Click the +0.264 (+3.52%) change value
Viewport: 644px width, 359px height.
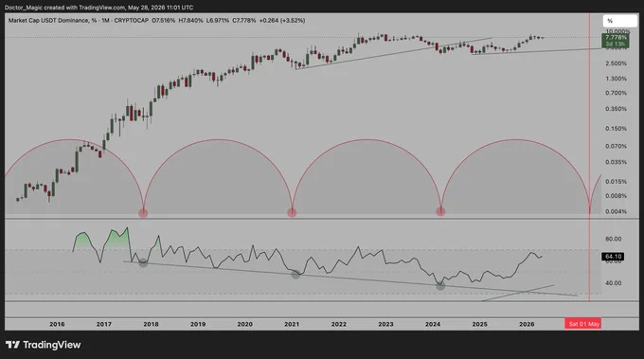click(282, 20)
